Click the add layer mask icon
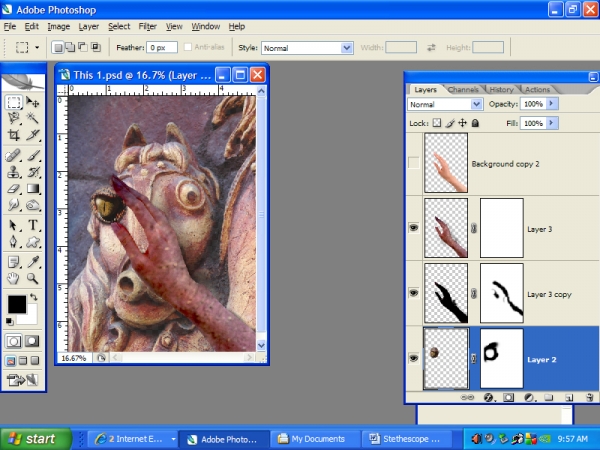 tap(509, 398)
